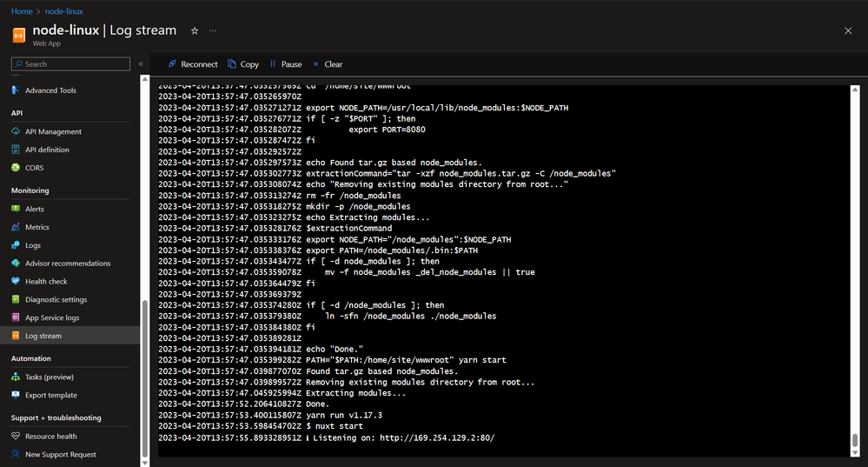868x467 pixels.
Task: Click the Logs label
Action: pos(33,245)
